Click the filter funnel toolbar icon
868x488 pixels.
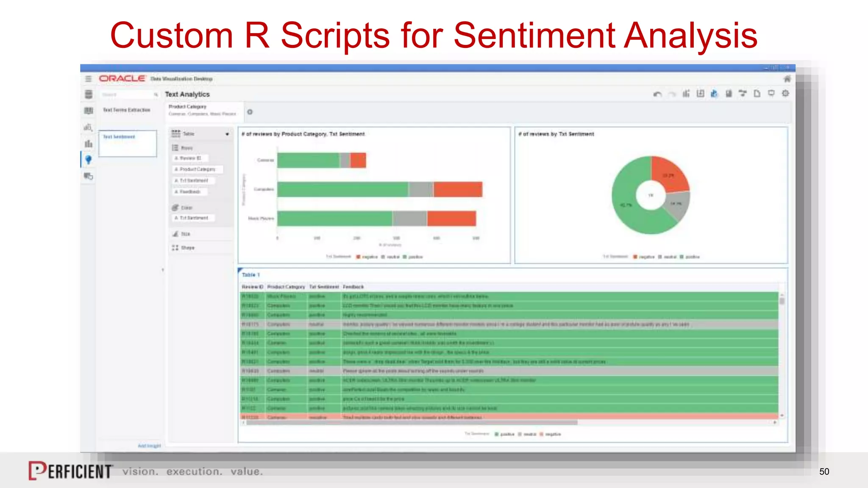(x=743, y=94)
